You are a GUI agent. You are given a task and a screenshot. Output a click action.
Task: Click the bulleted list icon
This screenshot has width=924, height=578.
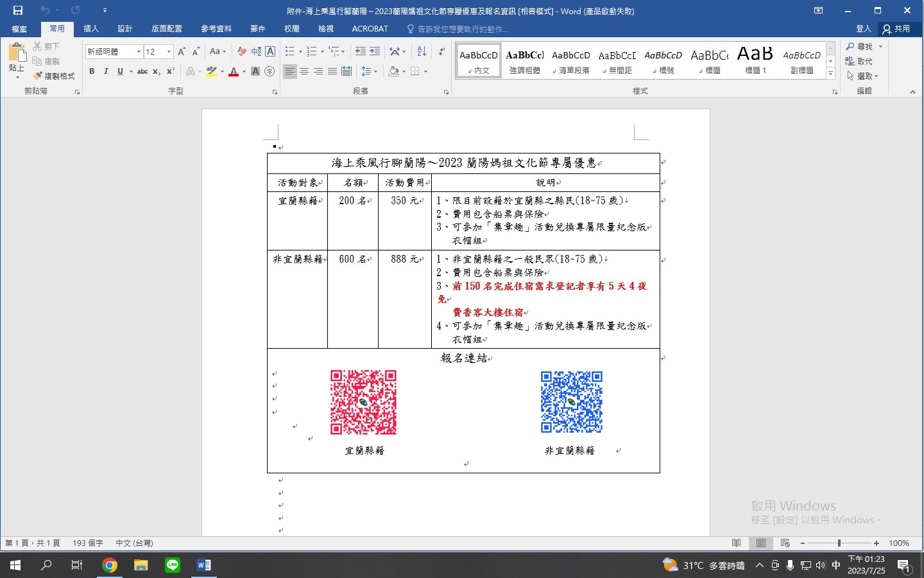(290, 51)
